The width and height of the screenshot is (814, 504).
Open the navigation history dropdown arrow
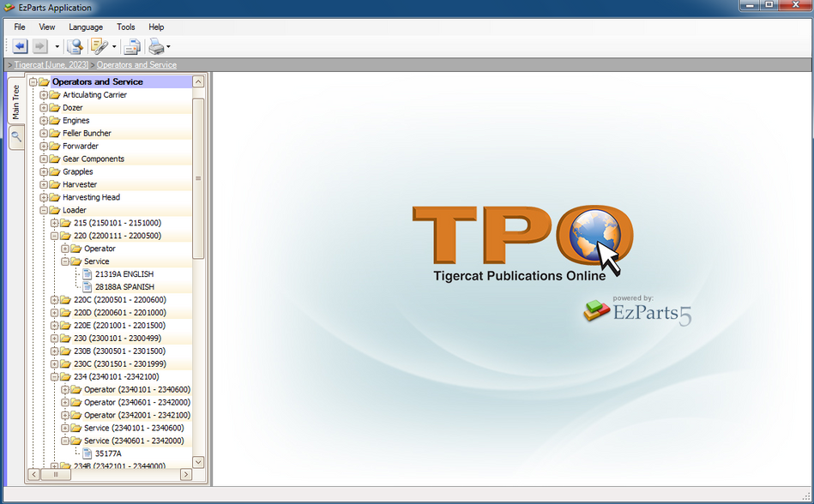pos(57,47)
